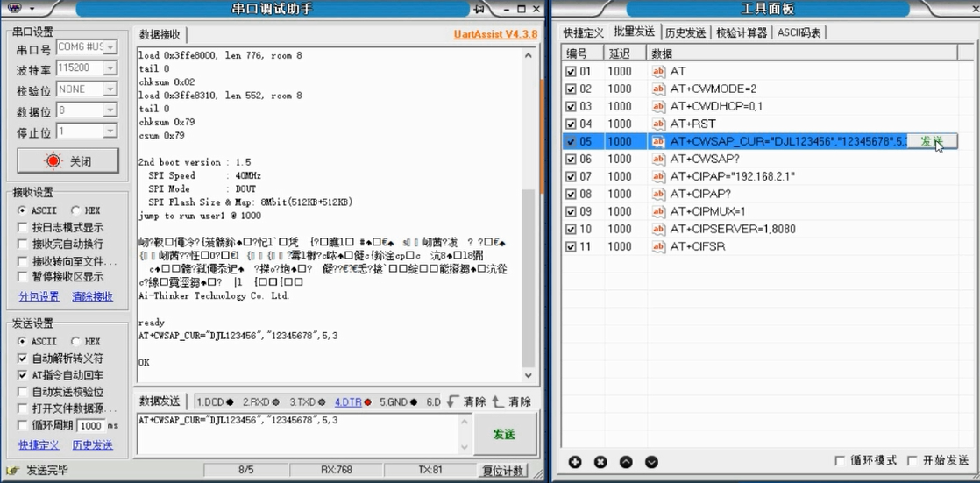
Task: Click the receive area scroll-down arrow
Action: click(x=529, y=375)
